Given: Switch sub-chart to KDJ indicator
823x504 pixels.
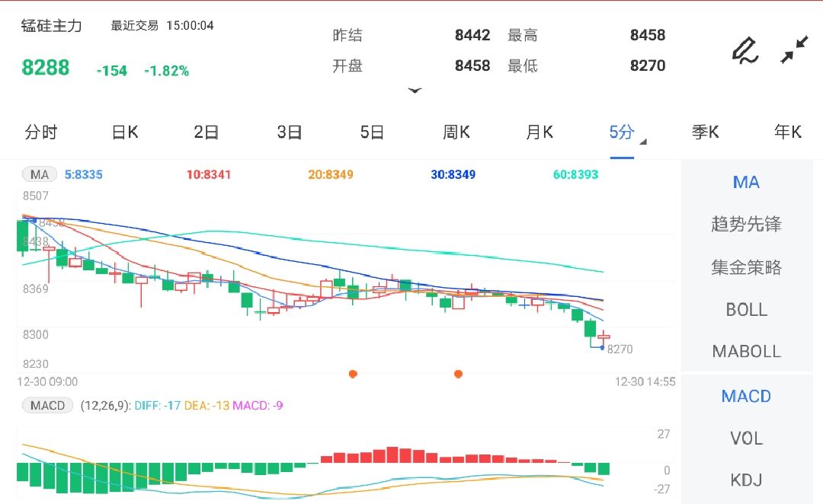Looking at the screenshot, I should 745,480.
